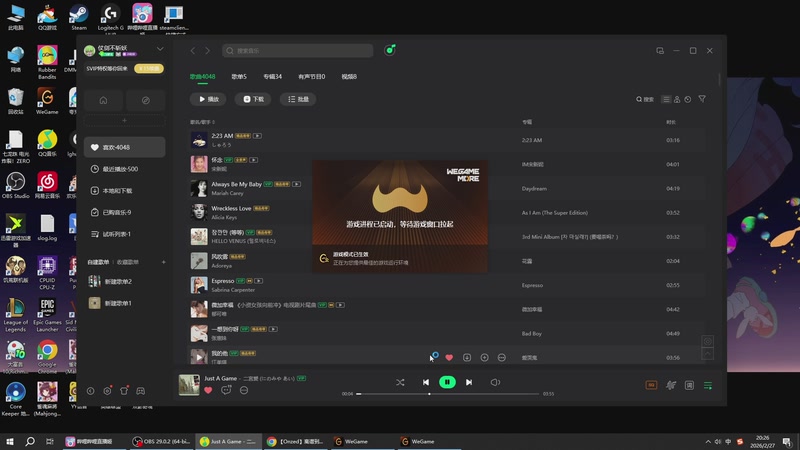Open Purchased Music 9 in sidebar
The image size is (800, 450).
tap(124, 212)
